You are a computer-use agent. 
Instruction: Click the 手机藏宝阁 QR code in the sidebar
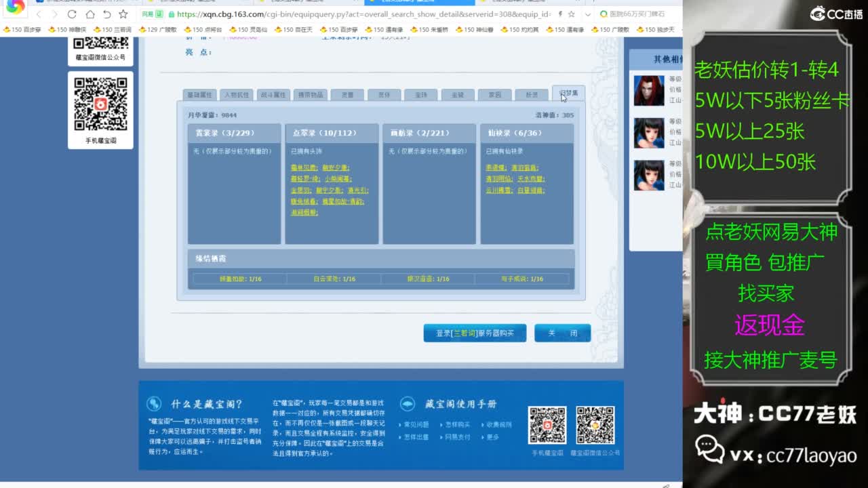coord(101,104)
